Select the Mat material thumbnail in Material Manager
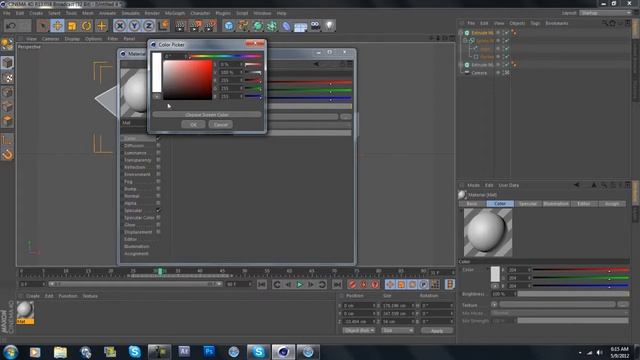Image resolution: width=640 pixels, height=360 pixels. (x=25, y=312)
